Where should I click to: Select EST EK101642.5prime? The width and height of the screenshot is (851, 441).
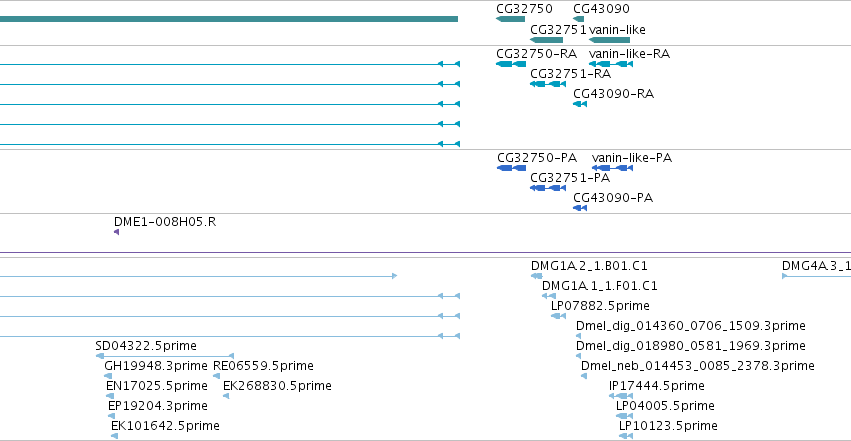tap(166, 426)
